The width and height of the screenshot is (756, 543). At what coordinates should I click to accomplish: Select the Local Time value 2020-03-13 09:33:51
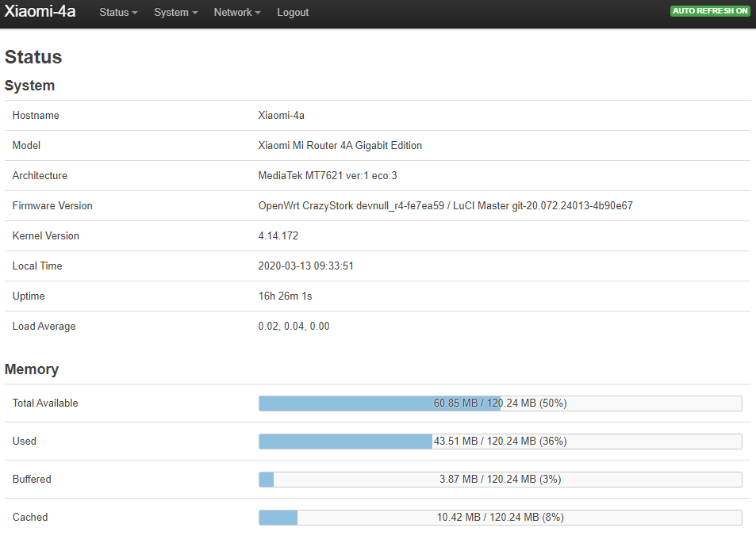pyautogui.click(x=305, y=266)
